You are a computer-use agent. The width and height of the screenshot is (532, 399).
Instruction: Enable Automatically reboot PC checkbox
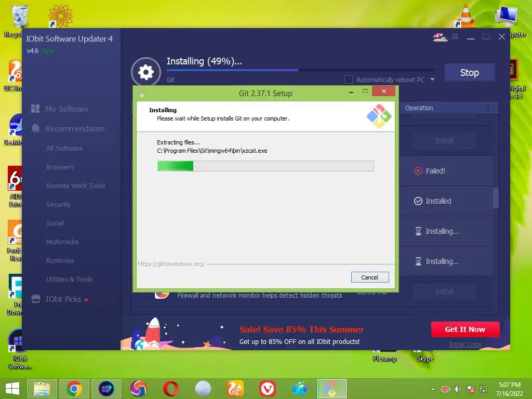(349, 79)
